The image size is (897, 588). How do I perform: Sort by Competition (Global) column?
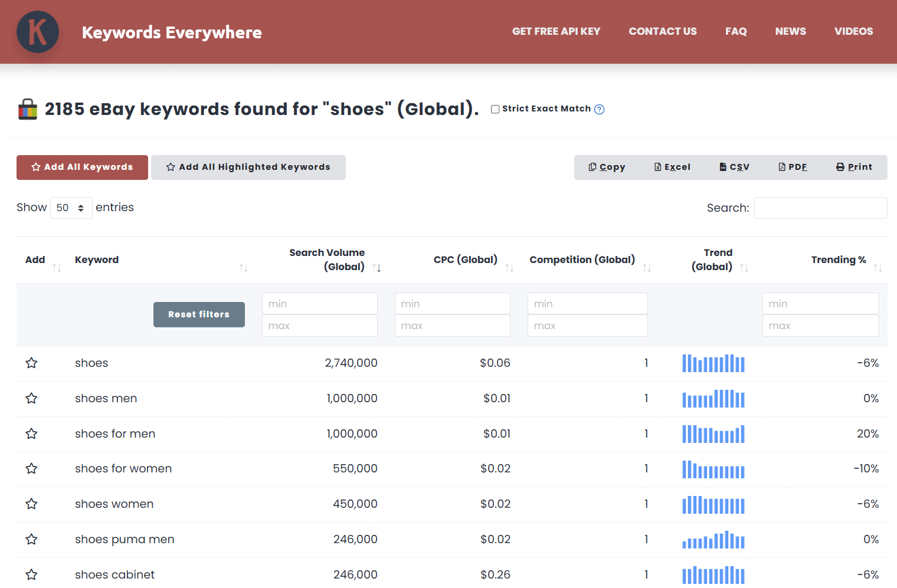pyautogui.click(x=647, y=268)
